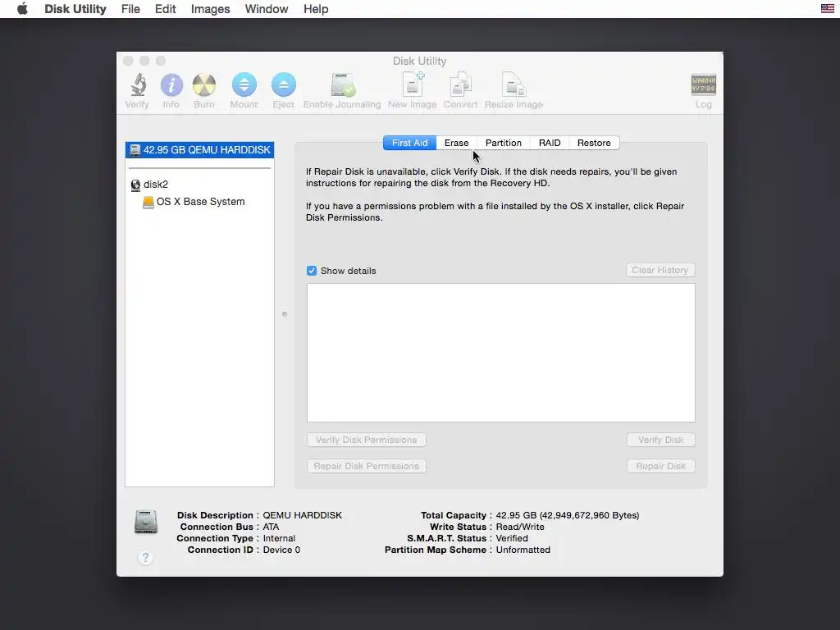
Task: Open the Help menu
Action: [x=316, y=9]
